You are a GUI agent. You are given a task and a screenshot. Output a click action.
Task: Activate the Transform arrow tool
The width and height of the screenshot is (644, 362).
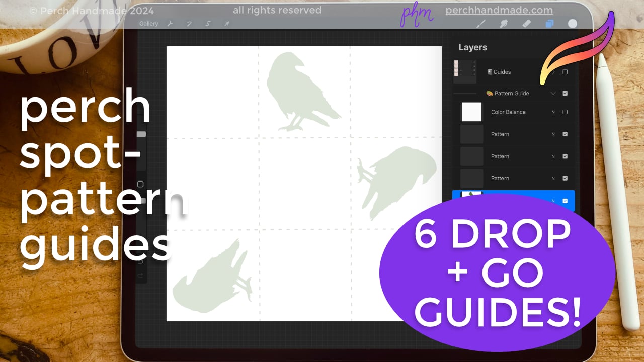[x=227, y=24]
